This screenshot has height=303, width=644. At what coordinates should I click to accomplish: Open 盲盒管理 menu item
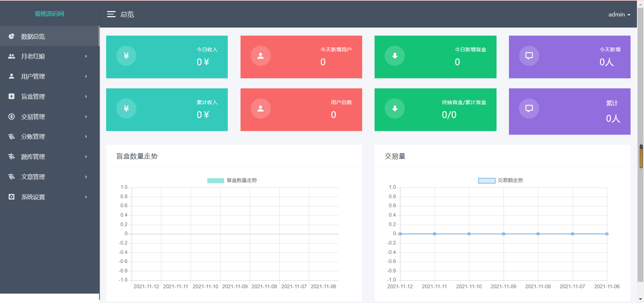(49, 97)
